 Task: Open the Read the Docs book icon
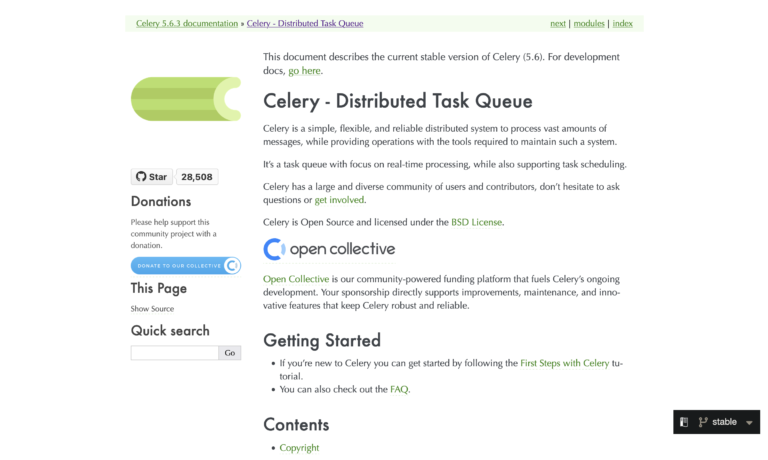(x=684, y=422)
